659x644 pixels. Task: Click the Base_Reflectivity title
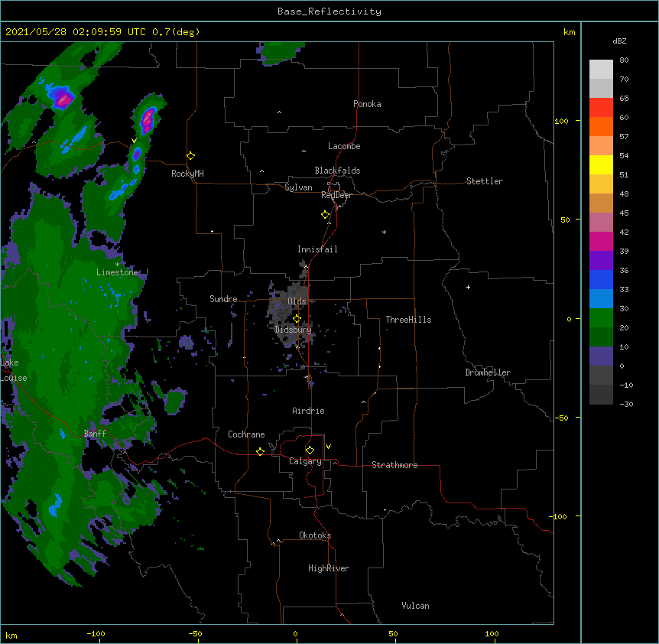tap(329, 11)
